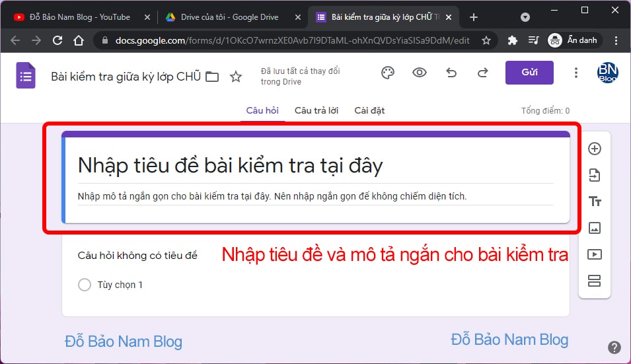Select the Tùy chọn 1 radio option

(85, 285)
